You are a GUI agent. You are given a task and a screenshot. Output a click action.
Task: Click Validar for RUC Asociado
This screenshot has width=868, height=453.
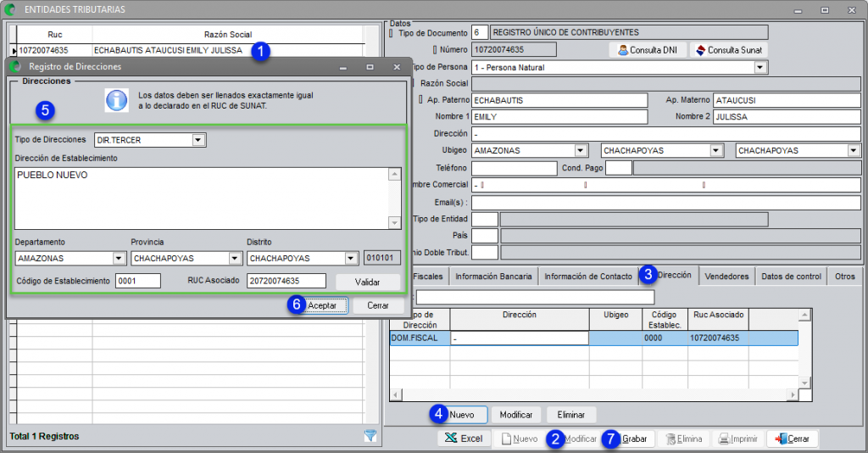click(x=368, y=282)
